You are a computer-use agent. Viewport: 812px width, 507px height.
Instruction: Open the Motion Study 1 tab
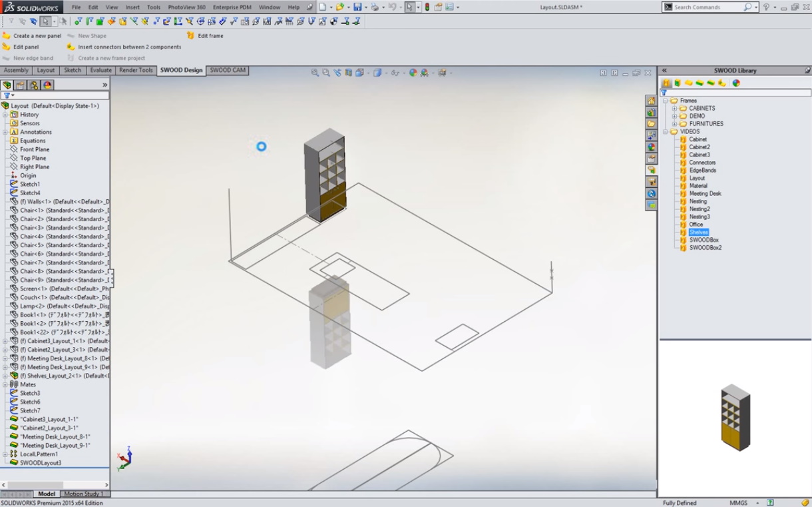pos(83,494)
